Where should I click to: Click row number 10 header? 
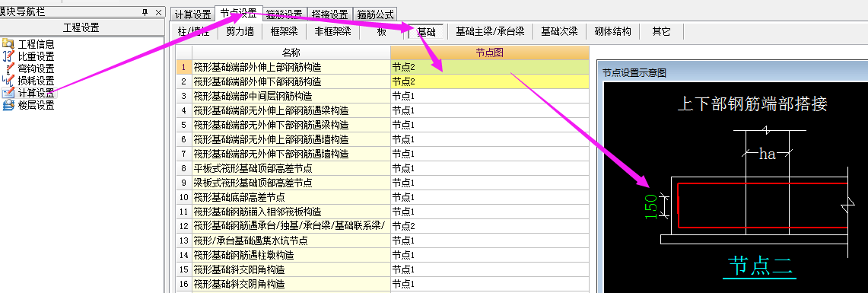tap(184, 196)
